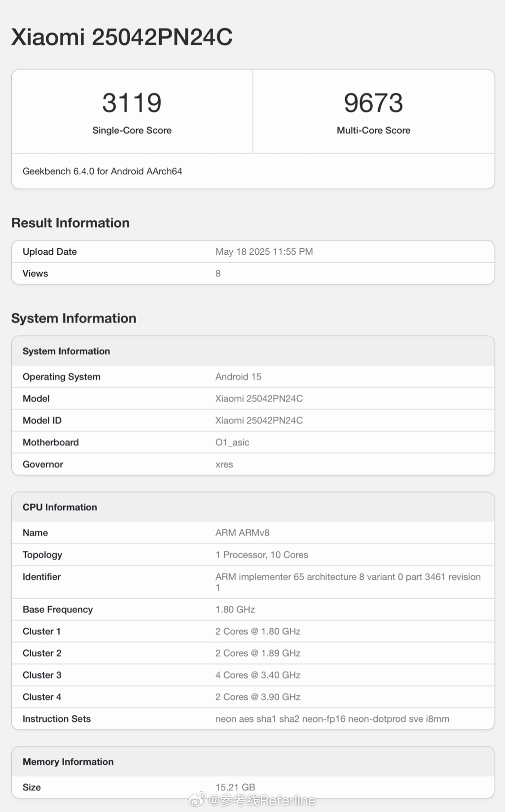
Task: Click the Upload Date value May 18 2025
Action: (264, 252)
